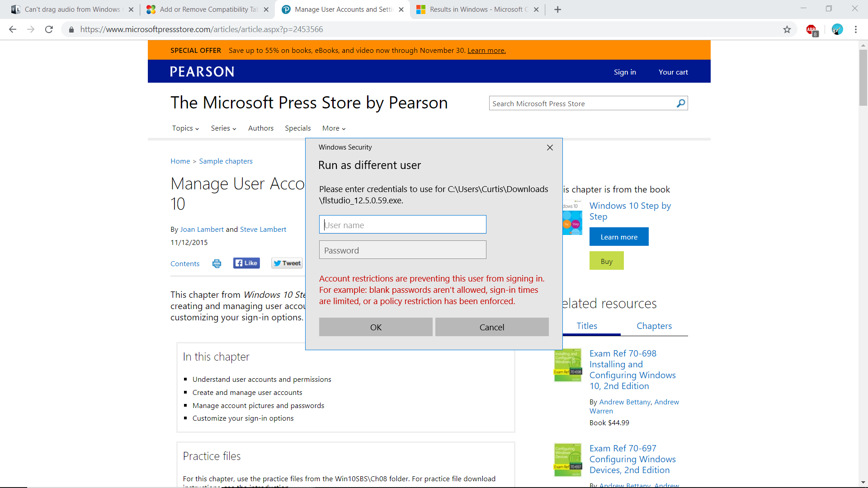Expand the Topics dropdown menu
This screenshot has width=868, height=488.
point(185,128)
